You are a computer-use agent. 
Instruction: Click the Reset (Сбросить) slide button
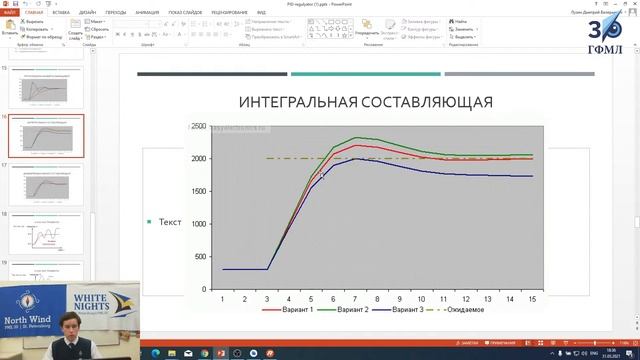point(97,29)
